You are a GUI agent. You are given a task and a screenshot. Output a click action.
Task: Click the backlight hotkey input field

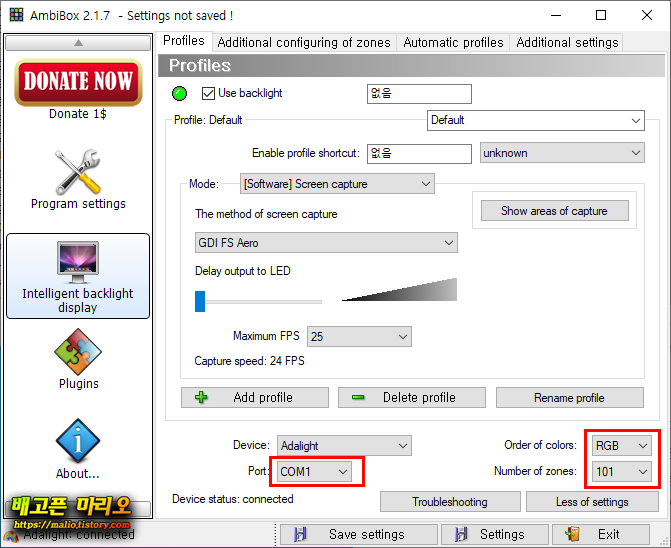click(419, 94)
